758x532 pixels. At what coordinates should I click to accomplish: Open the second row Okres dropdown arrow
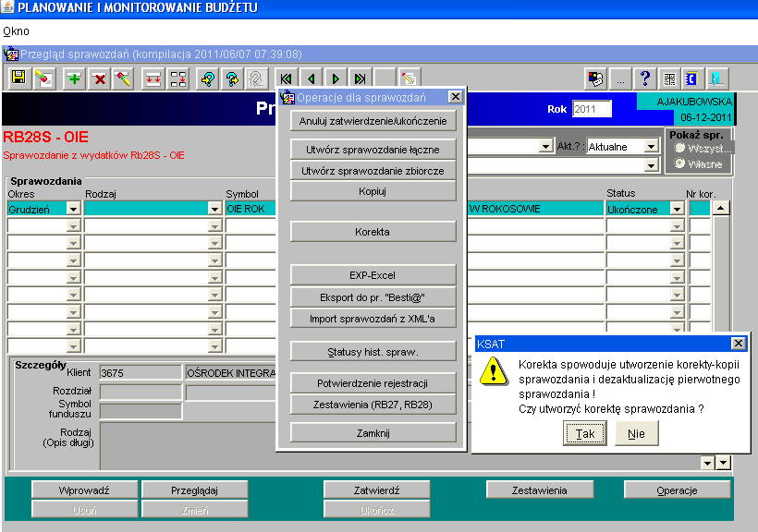click(x=73, y=225)
